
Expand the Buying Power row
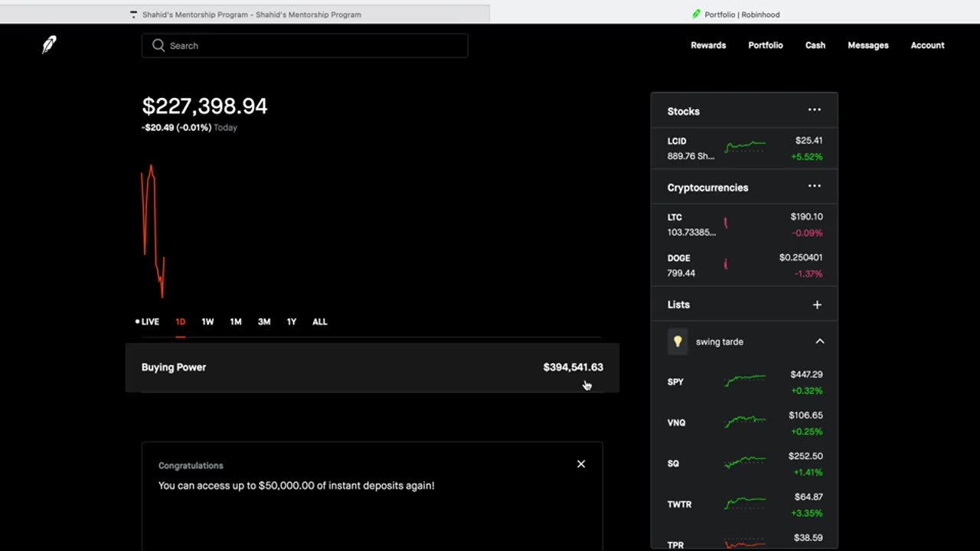click(372, 367)
